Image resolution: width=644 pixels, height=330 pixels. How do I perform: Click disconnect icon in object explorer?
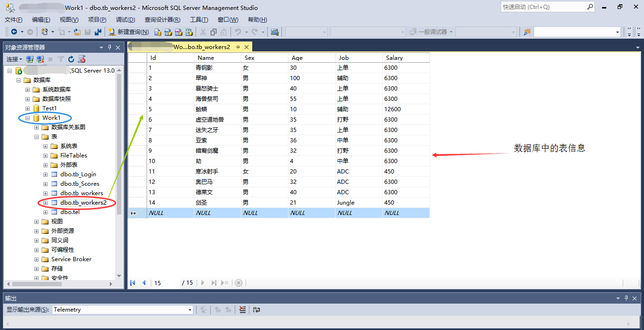coord(40,59)
